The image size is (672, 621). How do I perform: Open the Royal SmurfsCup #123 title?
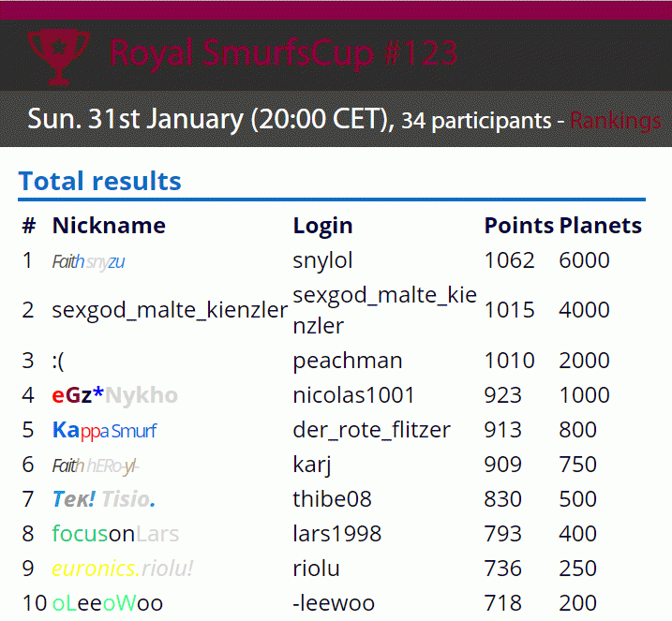[283, 53]
